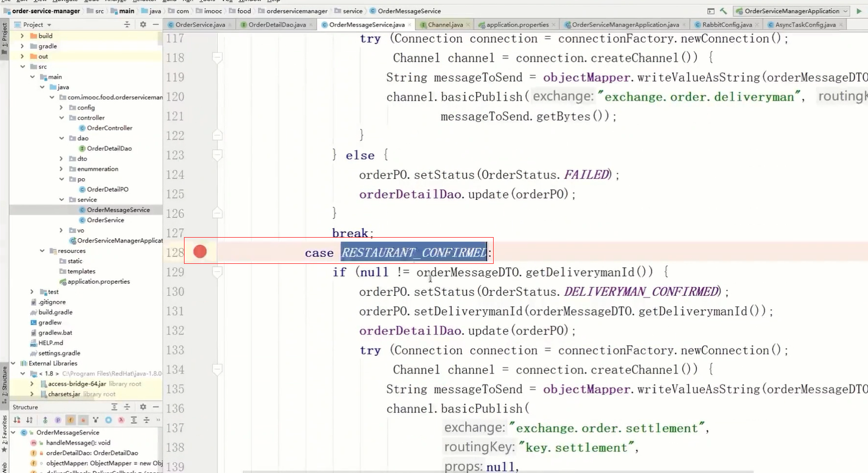Collapse OrderMessageService node in Structure
The image size is (868, 473).
pos(14,433)
